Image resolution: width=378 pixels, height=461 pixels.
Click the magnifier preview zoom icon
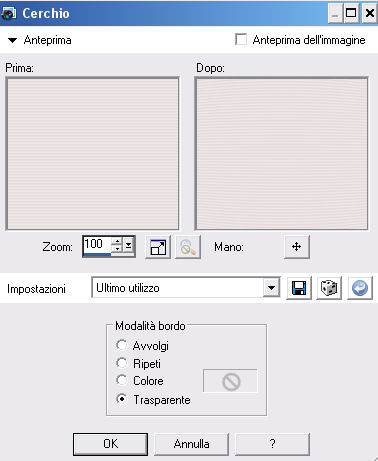[188, 247]
